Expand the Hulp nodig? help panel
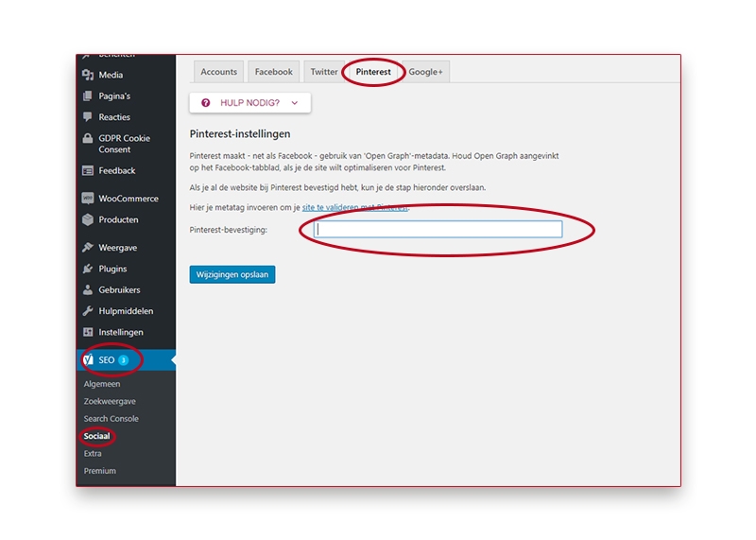The image size is (756, 540). [249, 102]
